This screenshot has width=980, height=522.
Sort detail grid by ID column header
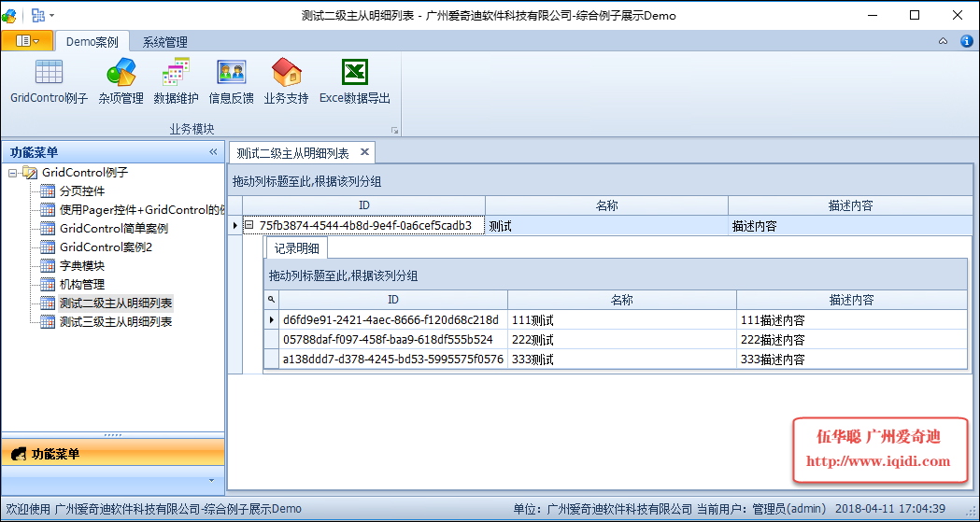(393, 300)
